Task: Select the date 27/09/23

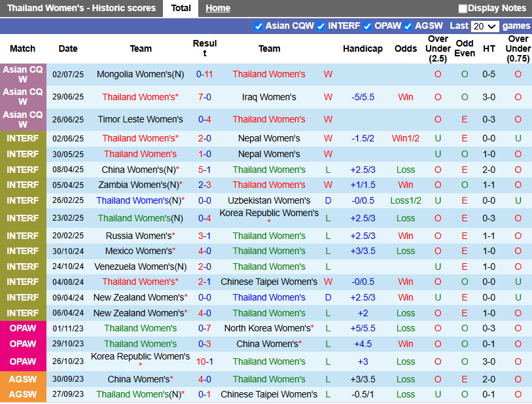Action: coord(68,394)
